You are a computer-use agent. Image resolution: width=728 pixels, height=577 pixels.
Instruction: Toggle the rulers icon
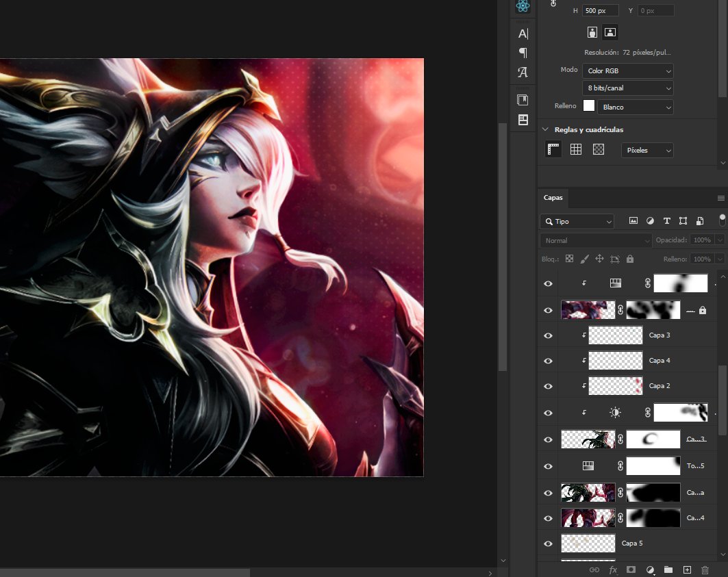553,149
